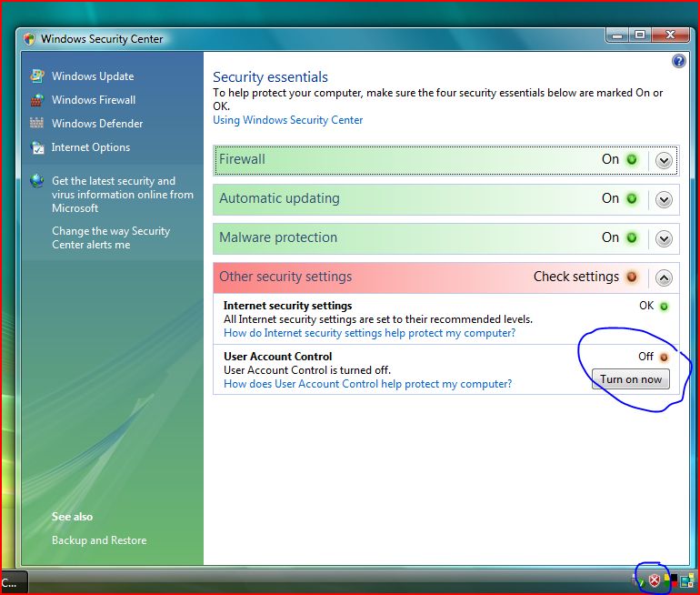
Task: Click the Malware protection section header label
Action: click(278, 237)
